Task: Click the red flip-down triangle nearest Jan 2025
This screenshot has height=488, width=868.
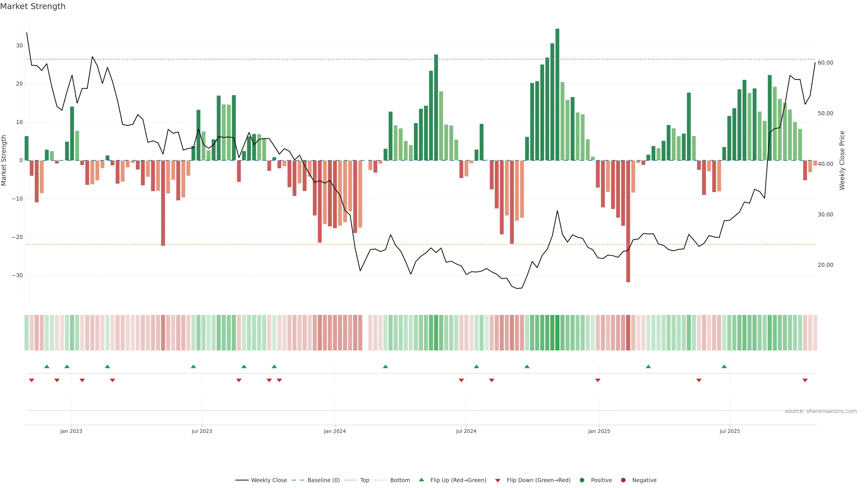Action: (598, 380)
